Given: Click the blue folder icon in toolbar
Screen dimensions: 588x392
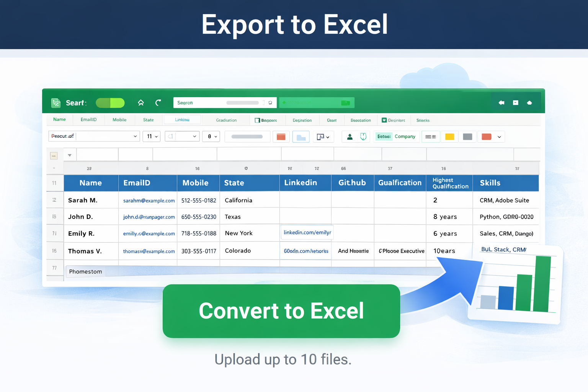Looking at the screenshot, I should (x=301, y=137).
